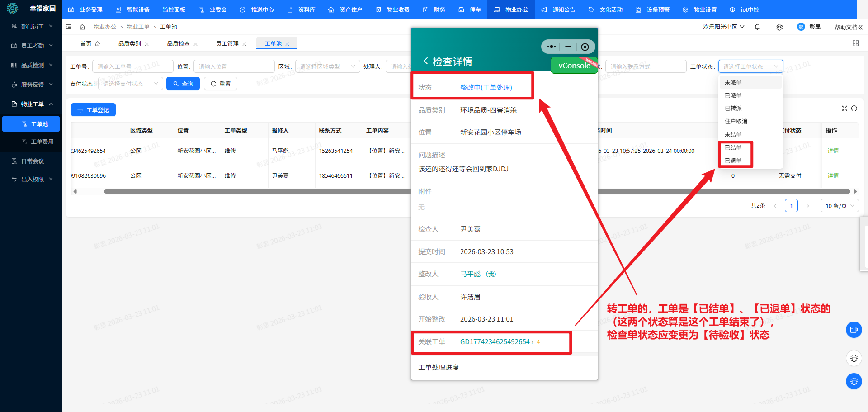Click the sidebar collapse hamburger icon
Image resolution: width=868 pixels, height=412 pixels.
(69, 27)
